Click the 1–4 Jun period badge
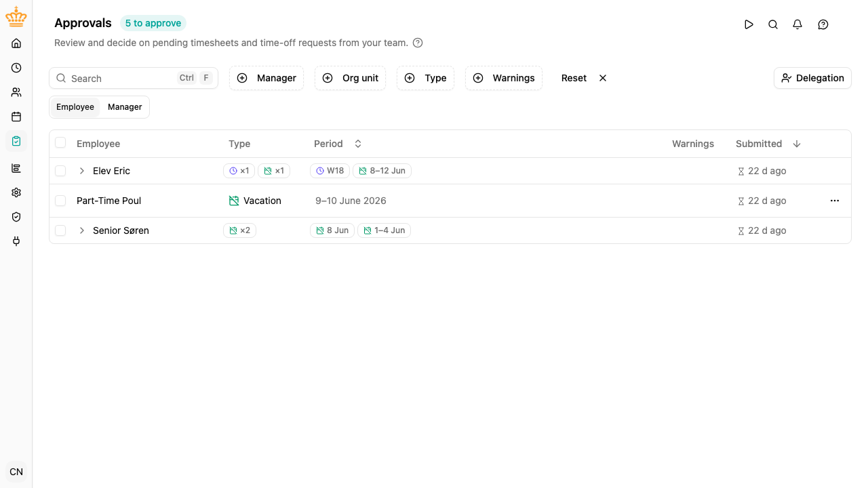This screenshot has width=868, height=488. [x=384, y=230]
